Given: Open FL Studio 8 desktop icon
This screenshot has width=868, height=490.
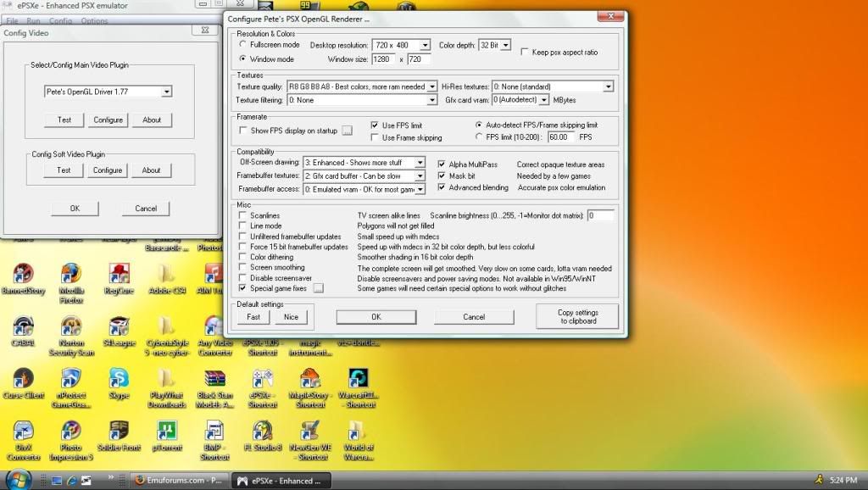Looking at the screenshot, I should 263,436.
